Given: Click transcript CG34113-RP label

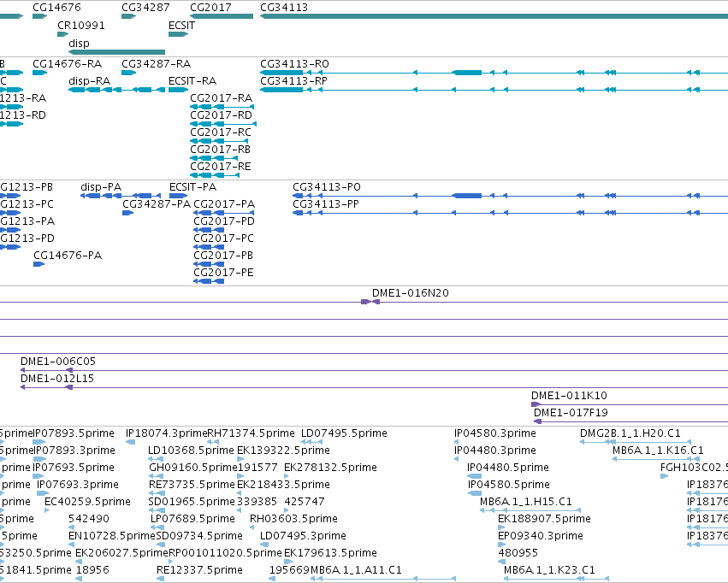Looking at the screenshot, I should point(293,80).
